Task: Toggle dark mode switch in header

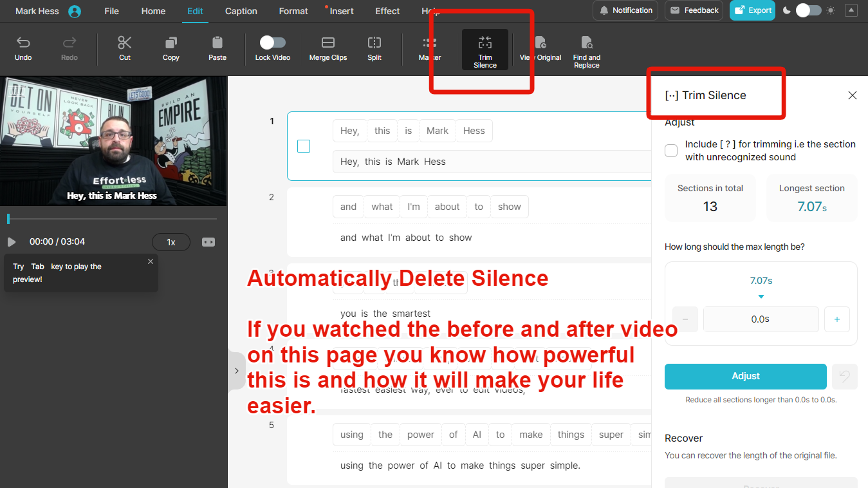Action: [809, 10]
